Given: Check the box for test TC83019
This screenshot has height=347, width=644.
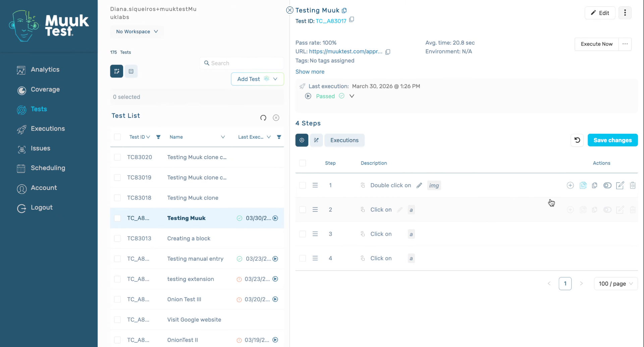Looking at the screenshot, I should tap(117, 178).
